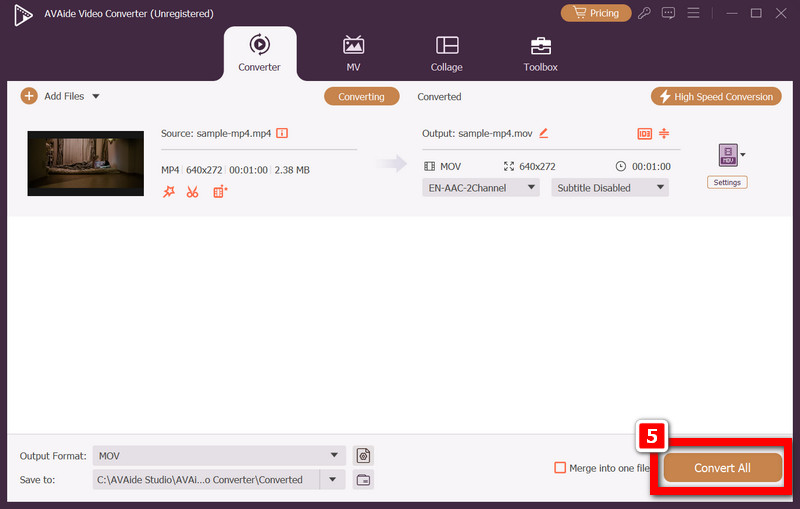Open the Subtitle Disabled dropdown
Viewport: 800px width, 509px height.
pos(610,188)
